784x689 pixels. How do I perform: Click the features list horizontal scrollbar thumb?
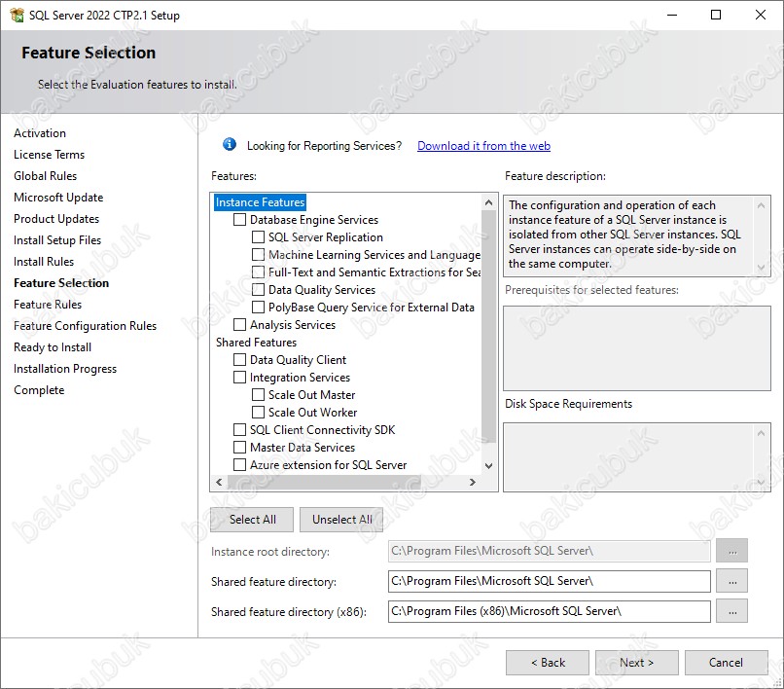click(324, 482)
